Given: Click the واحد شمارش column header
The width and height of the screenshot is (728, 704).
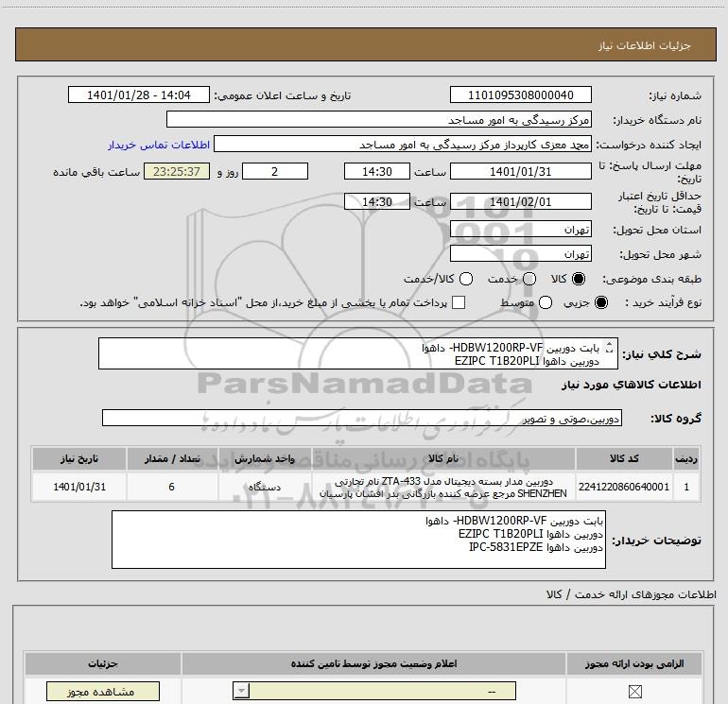Looking at the screenshot, I should (265, 459).
